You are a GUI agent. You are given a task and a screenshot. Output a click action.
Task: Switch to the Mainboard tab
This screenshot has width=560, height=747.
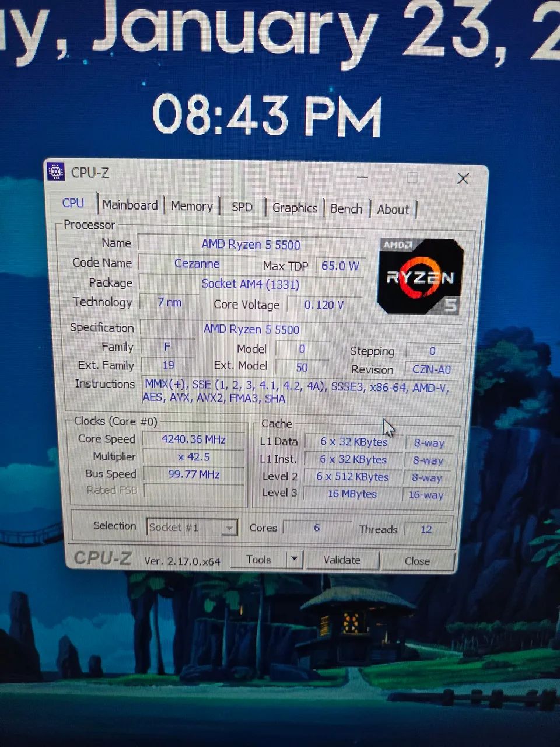pyautogui.click(x=129, y=205)
